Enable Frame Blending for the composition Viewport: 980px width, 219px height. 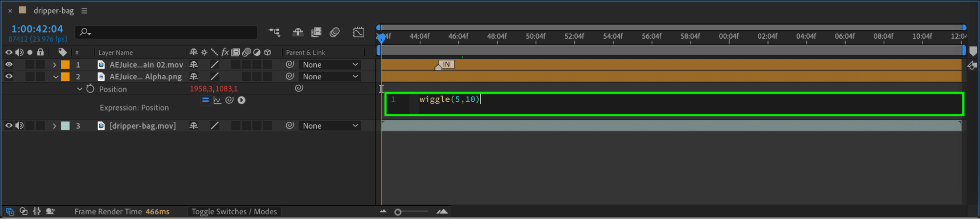[316, 32]
